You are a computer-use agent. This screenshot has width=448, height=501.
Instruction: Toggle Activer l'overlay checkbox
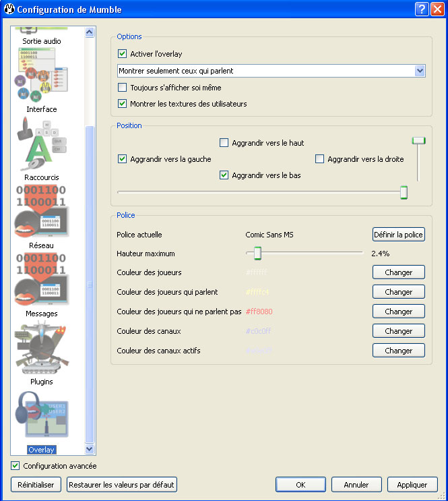tap(122, 53)
